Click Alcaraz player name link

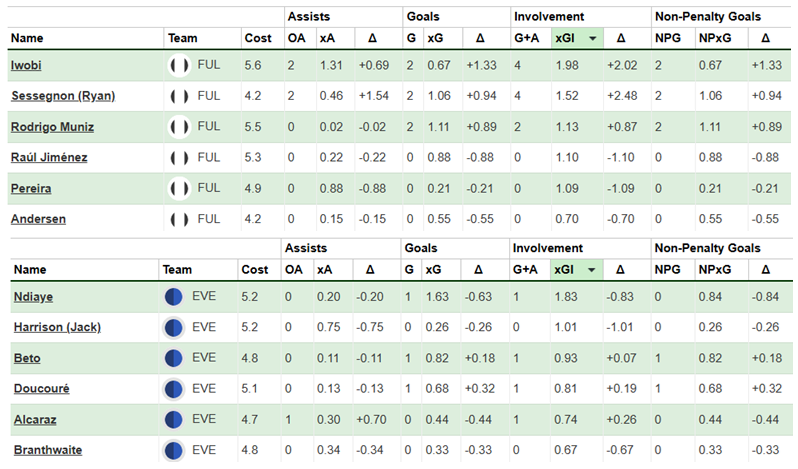pyautogui.click(x=33, y=419)
